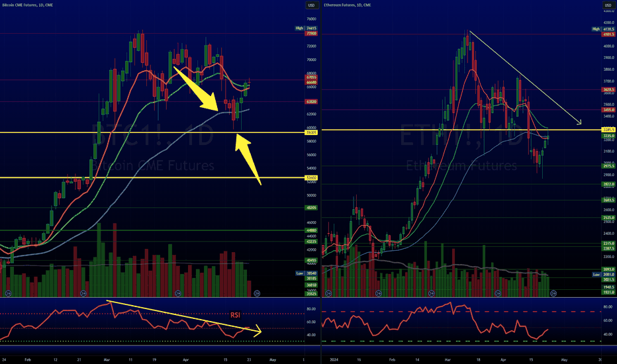Select the High 4138.5 label on the Ethereum axis
Image resolution: width=617 pixels, height=364 pixels.
[604, 29]
